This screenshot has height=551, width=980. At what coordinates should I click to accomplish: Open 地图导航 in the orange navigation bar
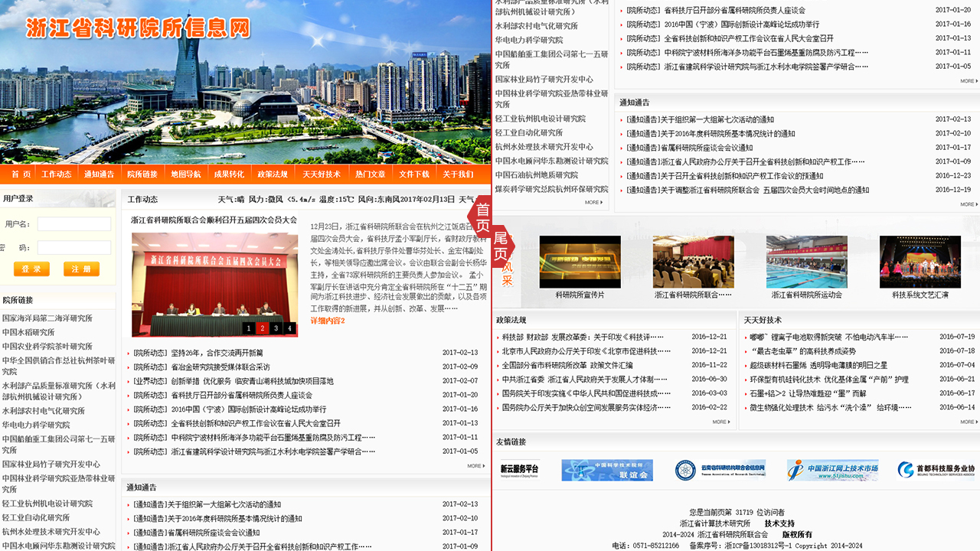(185, 174)
